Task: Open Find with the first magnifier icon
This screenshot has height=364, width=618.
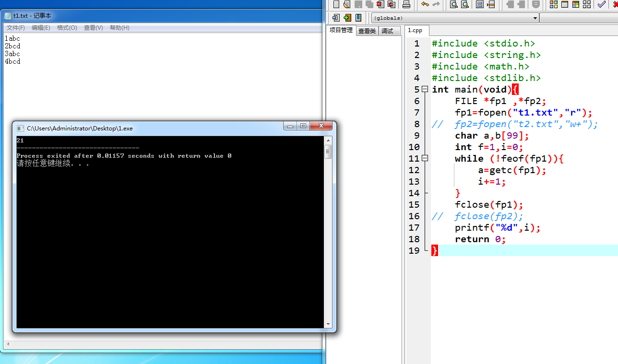Action: [x=454, y=4]
